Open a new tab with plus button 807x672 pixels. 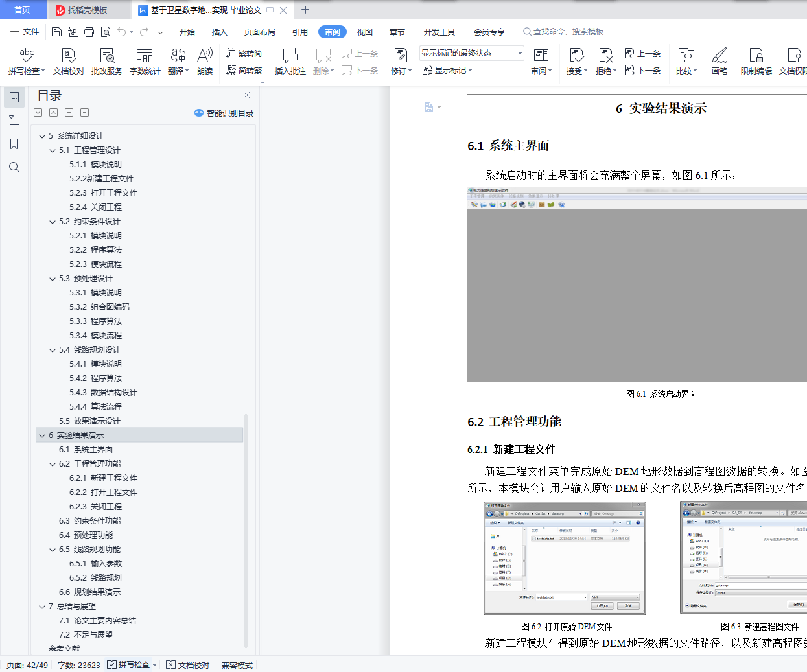(305, 10)
